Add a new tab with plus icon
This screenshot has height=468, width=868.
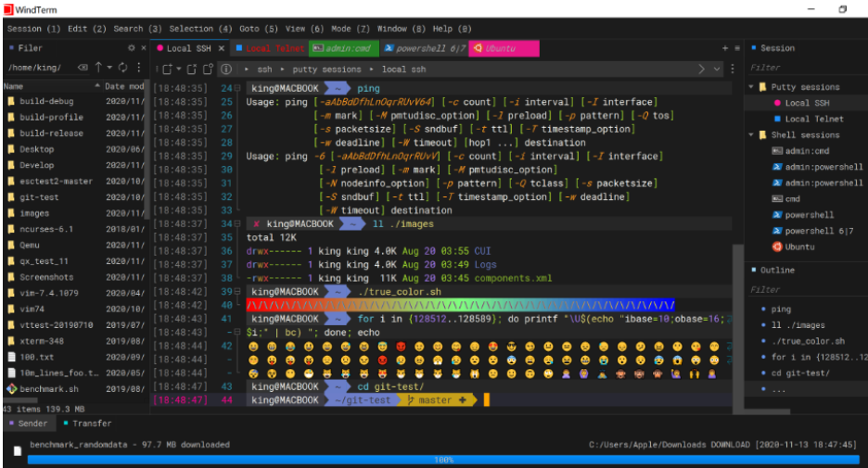coord(725,48)
